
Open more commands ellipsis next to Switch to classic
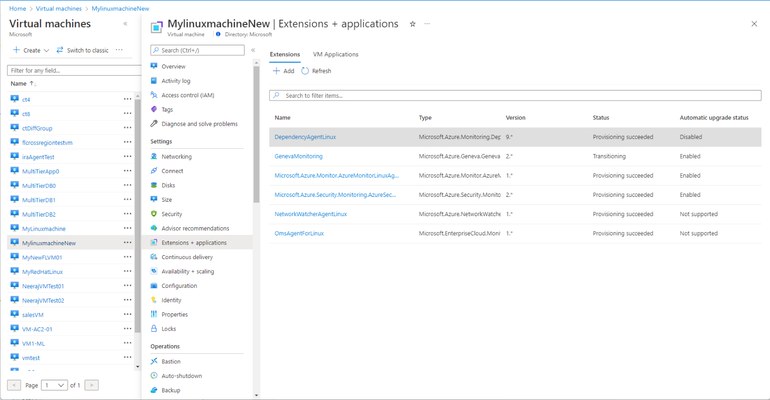(119, 50)
